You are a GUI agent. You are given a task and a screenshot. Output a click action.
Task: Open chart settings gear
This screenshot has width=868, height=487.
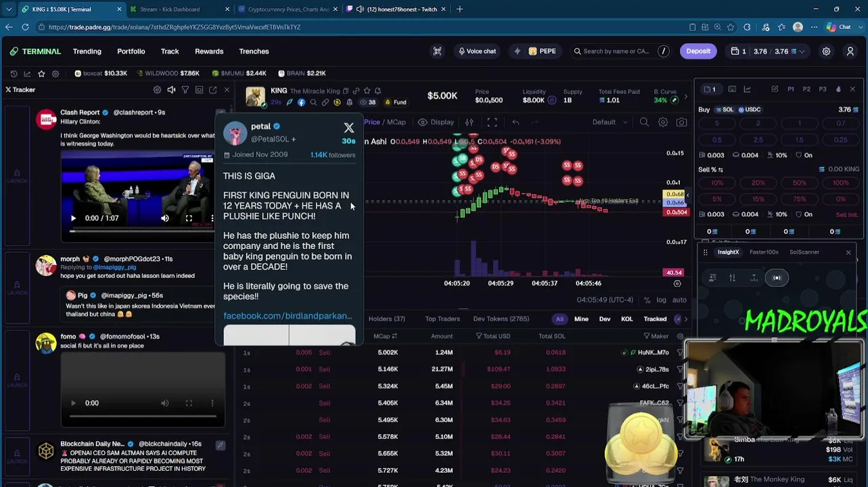click(663, 122)
